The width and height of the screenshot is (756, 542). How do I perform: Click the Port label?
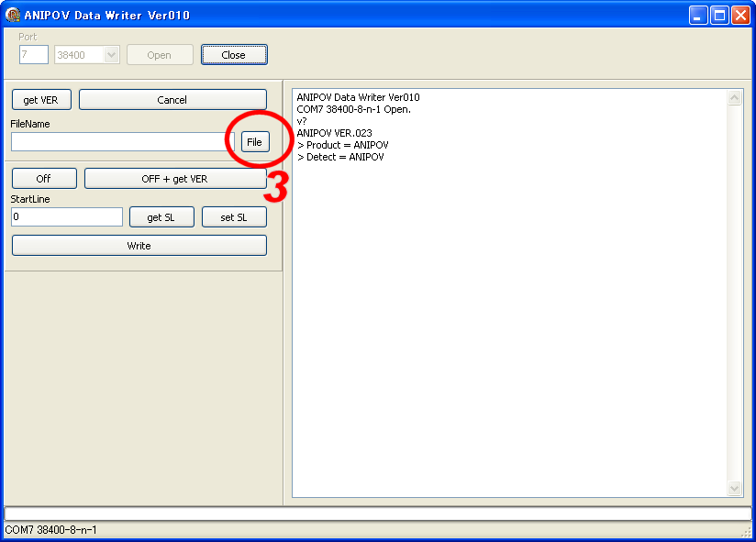point(28,37)
